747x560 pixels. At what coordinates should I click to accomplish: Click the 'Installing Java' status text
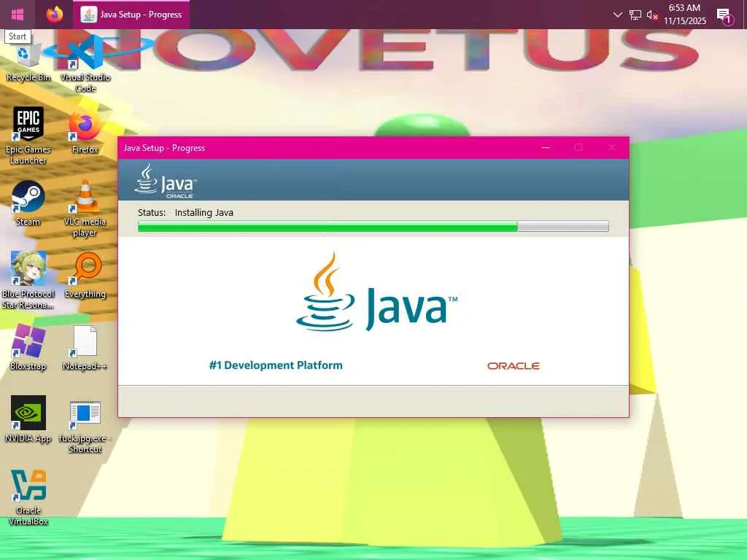(x=204, y=212)
